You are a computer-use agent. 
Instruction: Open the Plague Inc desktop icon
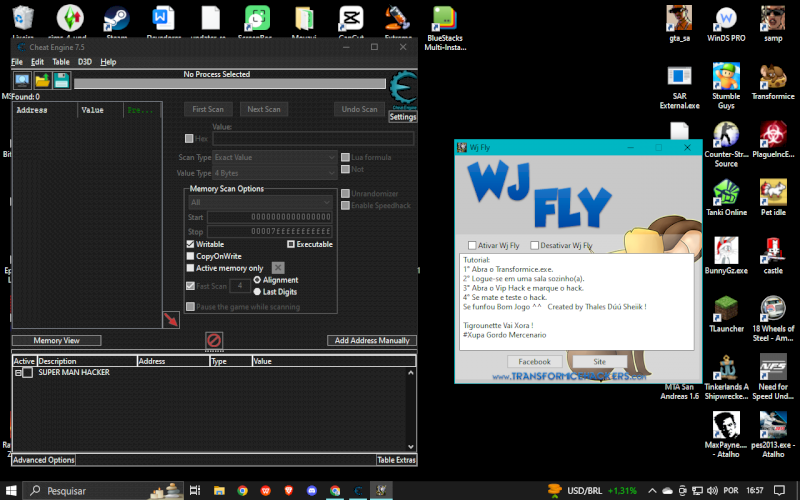pyautogui.click(x=773, y=140)
